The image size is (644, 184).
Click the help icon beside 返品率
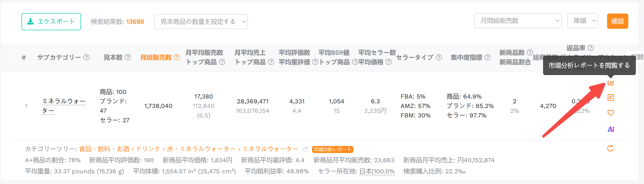(x=590, y=48)
